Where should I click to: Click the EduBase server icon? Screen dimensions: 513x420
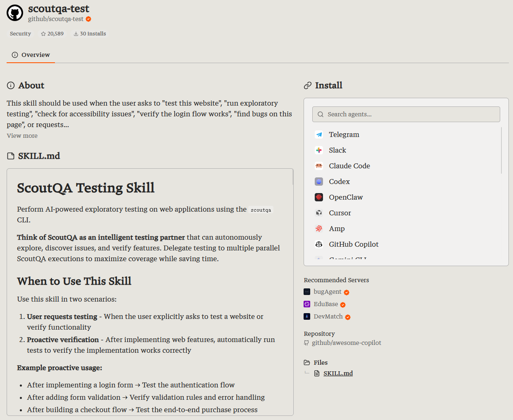coord(307,304)
